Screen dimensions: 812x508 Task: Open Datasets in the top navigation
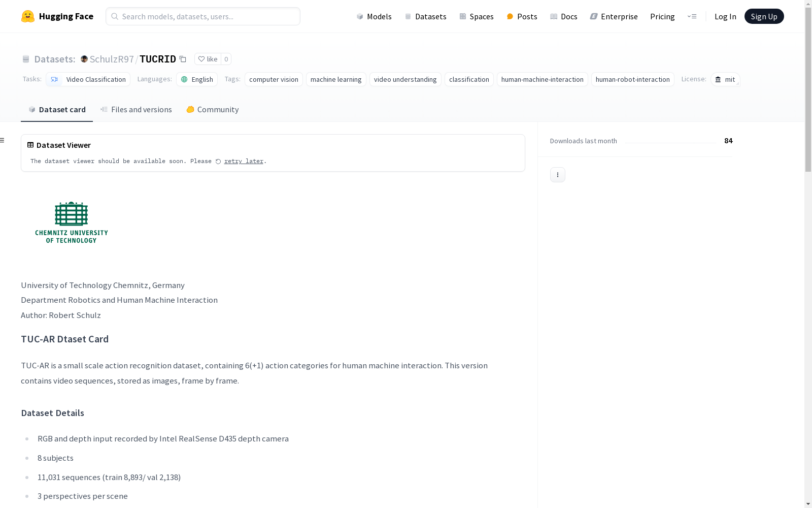(x=425, y=16)
